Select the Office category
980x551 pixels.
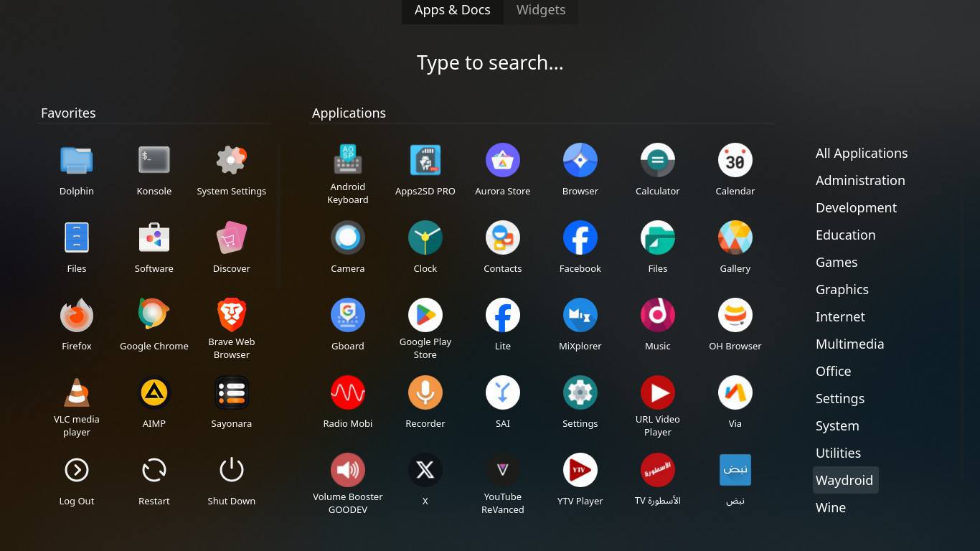[x=833, y=371]
